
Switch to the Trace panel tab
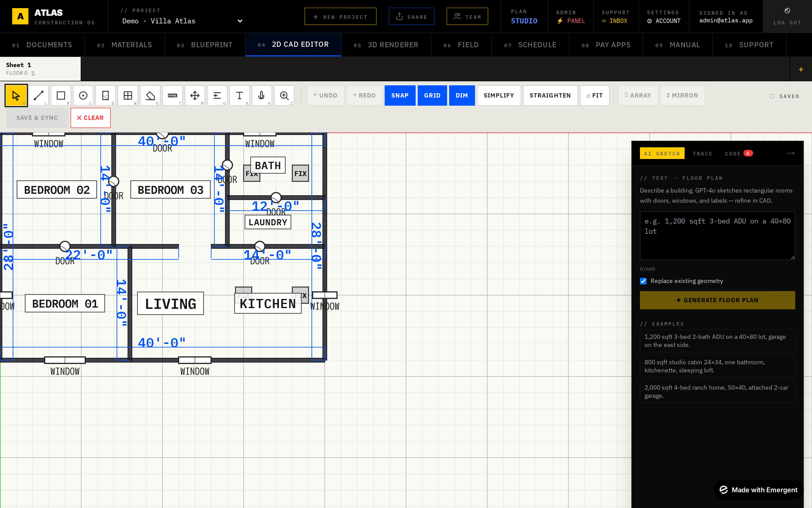pyautogui.click(x=702, y=153)
